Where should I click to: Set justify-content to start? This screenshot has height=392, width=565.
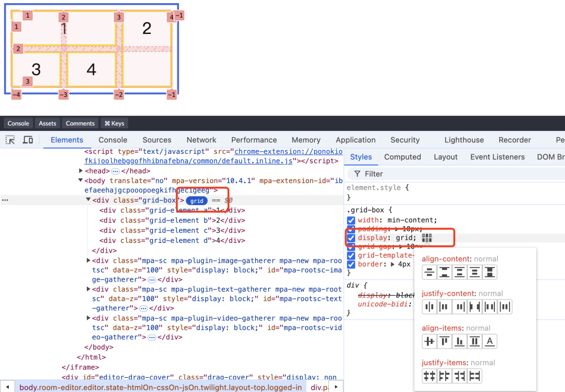click(x=444, y=307)
